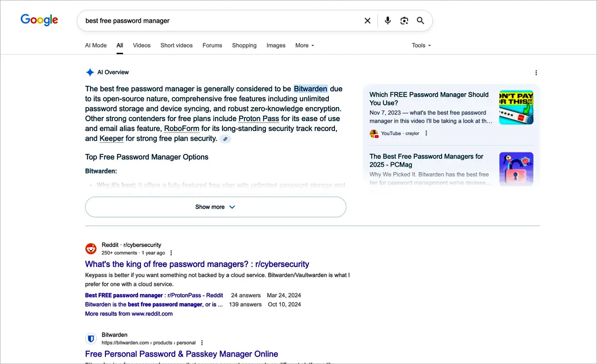Expand the More search filters dropdown
The height and width of the screenshot is (364, 597).
[305, 45]
